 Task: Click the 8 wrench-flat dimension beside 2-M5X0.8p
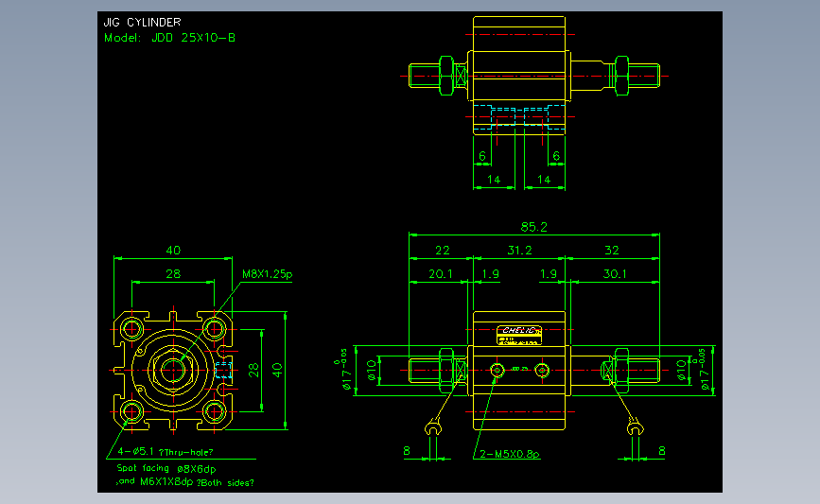(407, 451)
